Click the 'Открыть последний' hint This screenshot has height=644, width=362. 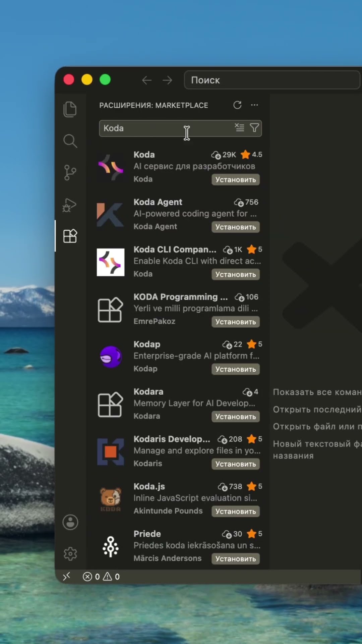(x=317, y=409)
